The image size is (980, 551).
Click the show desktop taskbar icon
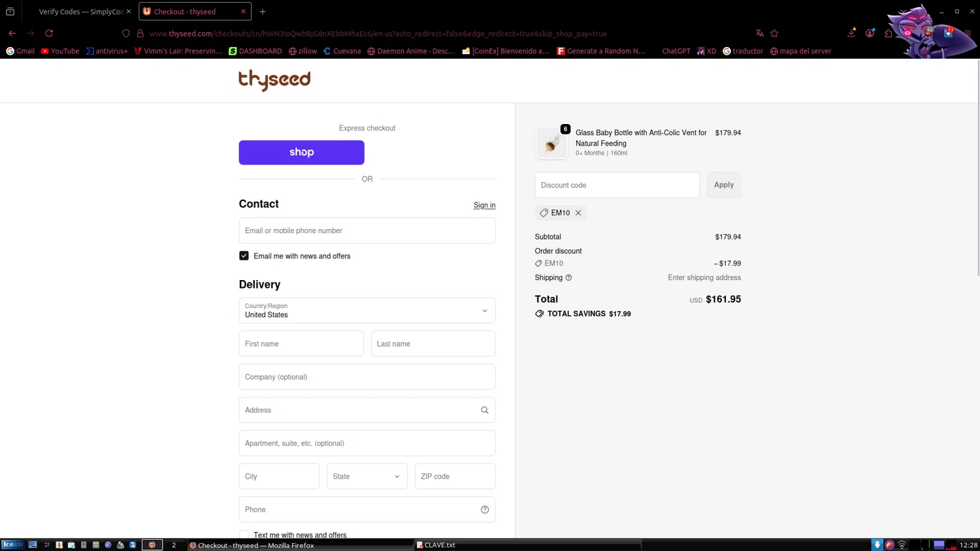point(33,544)
